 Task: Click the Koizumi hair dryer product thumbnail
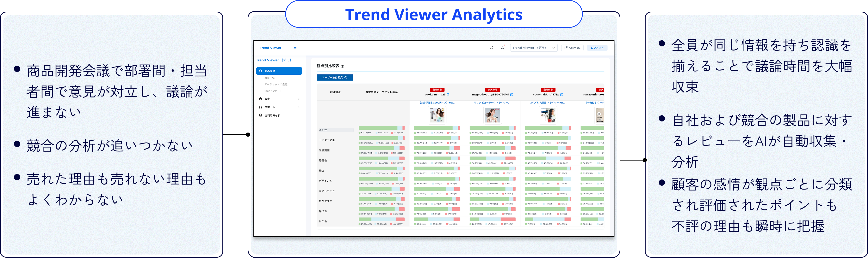(548, 115)
